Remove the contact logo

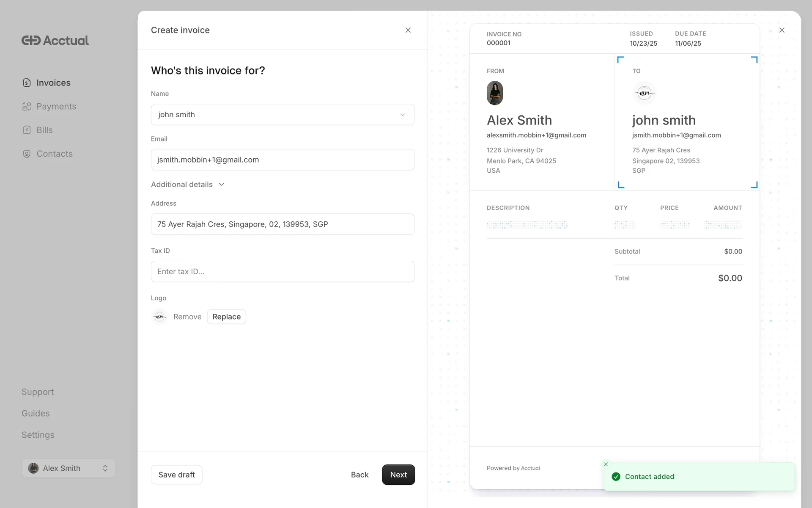click(187, 317)
